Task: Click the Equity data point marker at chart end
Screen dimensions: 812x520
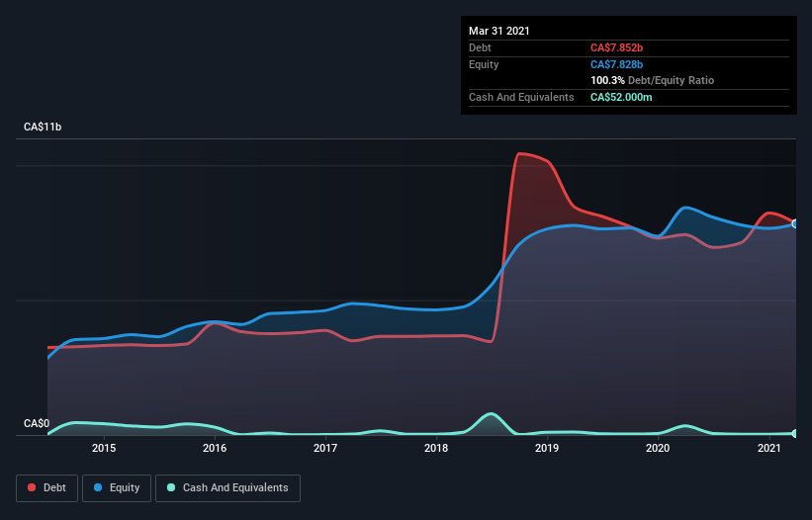Action: click(x=795, y=223)
